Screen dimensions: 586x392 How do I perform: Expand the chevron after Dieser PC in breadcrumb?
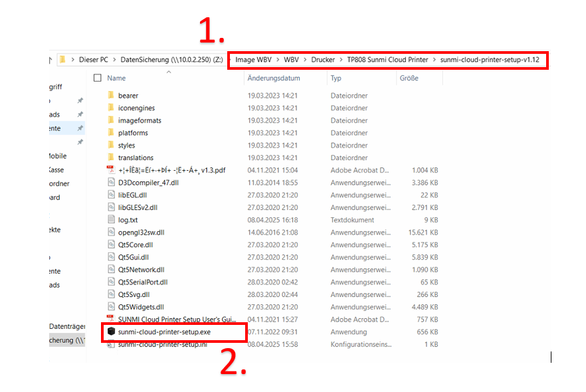click(x=114, y=60)
